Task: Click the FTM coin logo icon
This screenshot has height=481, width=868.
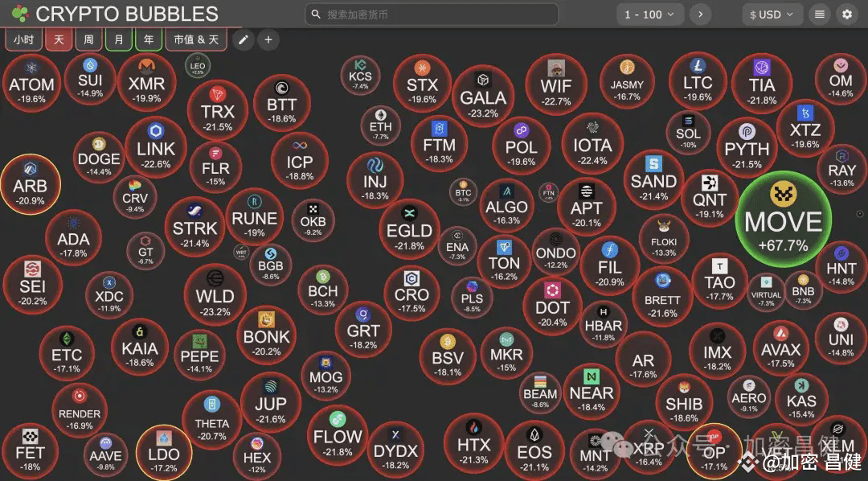Action: [x=440, y=129]
